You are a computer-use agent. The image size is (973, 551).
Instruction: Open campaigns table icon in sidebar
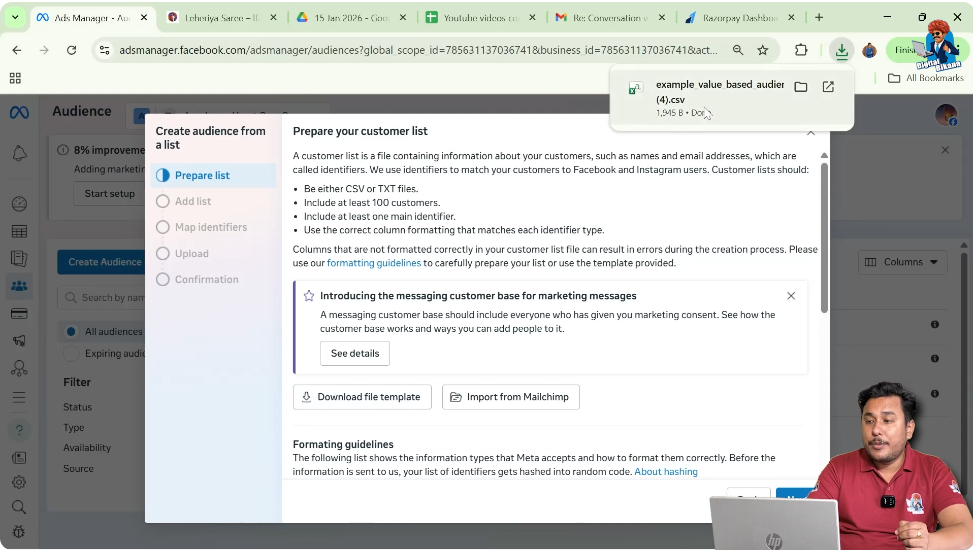19,231
